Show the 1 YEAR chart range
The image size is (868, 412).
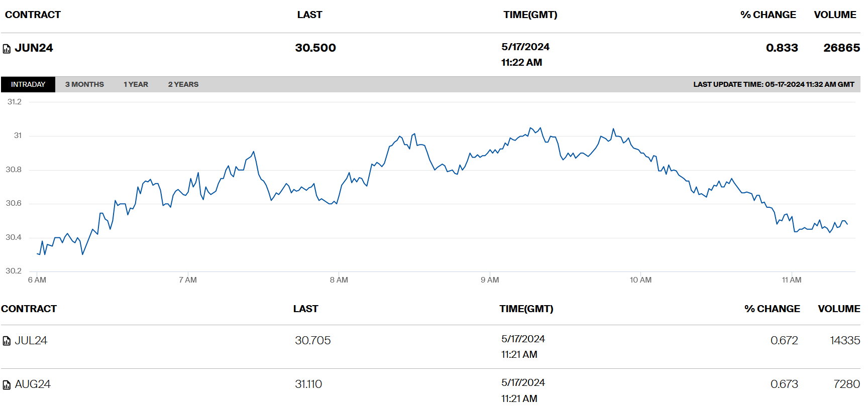tap(136, 84)
